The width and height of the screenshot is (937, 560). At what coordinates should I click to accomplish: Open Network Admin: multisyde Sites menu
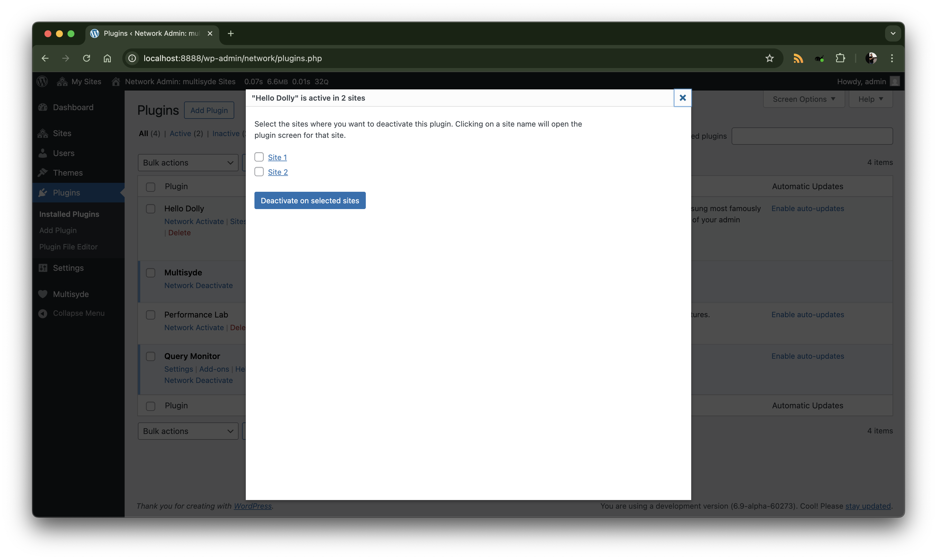(174, 82)
